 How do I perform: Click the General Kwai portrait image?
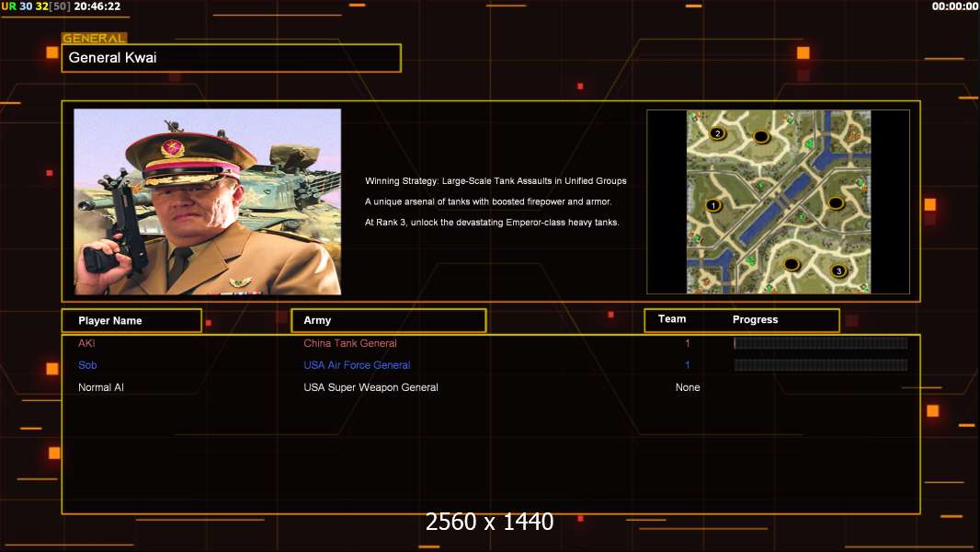click(208, 201)
